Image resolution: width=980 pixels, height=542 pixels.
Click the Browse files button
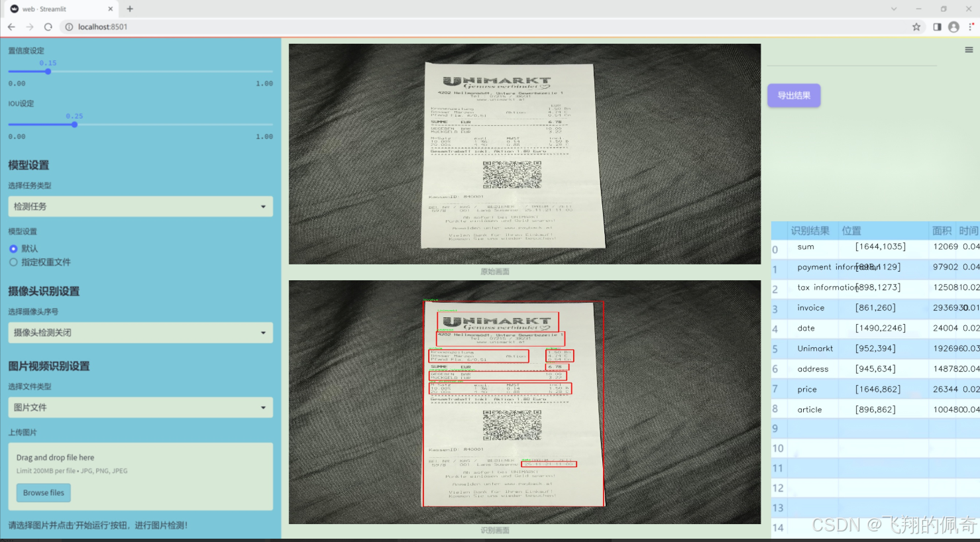pyautogui.click(x=44, y=493)
